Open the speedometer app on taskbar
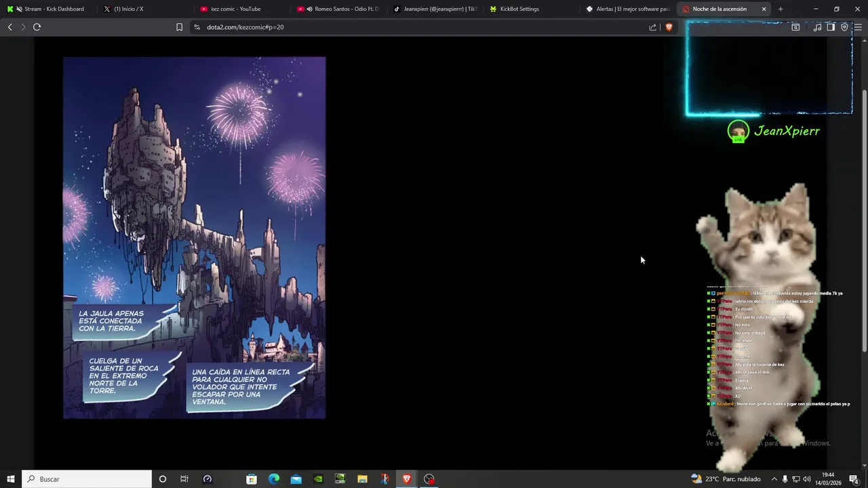The image size is (868, 488). tap(208, 479)
